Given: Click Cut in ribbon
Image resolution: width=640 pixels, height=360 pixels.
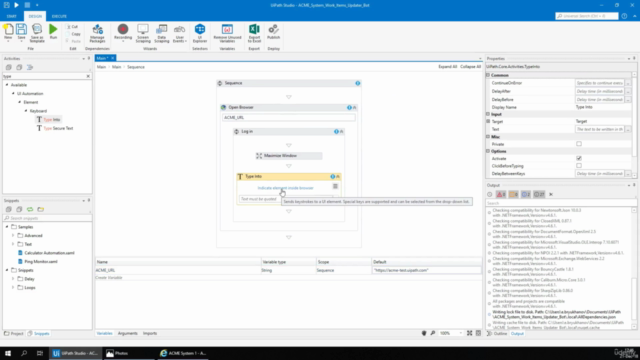Looking at the screenshot, I should tap(73, 27).
